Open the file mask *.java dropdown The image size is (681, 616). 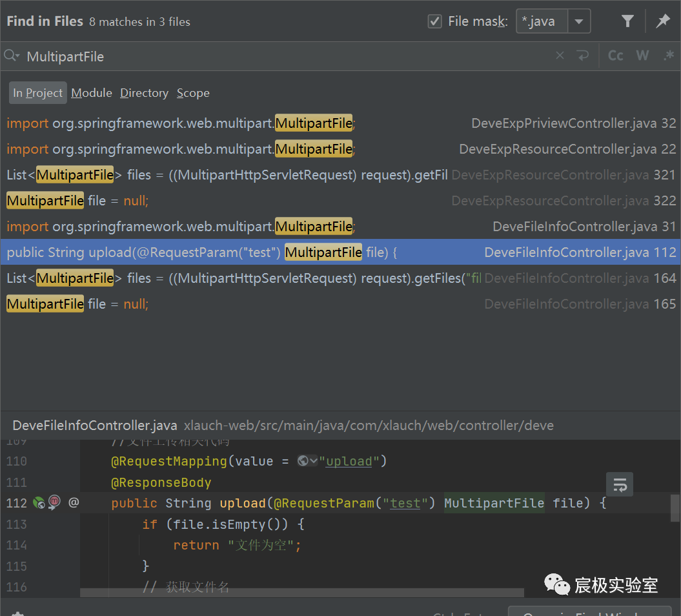[x=578, y=21]
